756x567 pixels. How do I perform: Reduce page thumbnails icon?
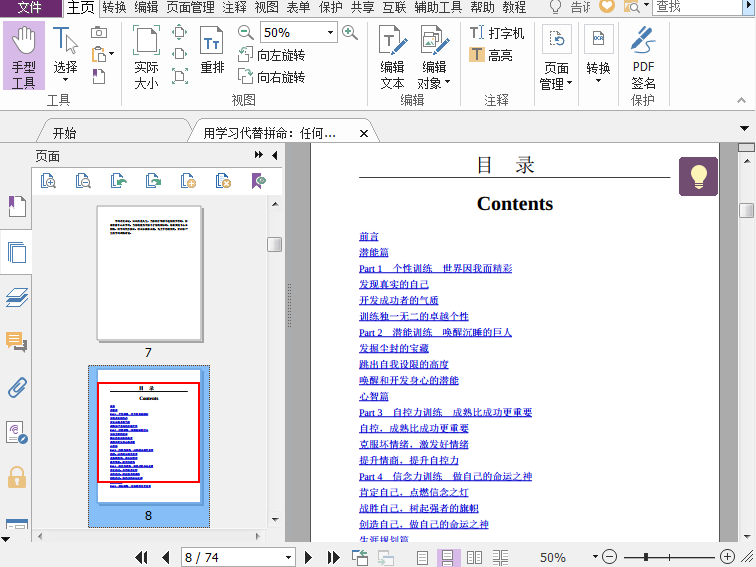pyautogui.click(x=83, y=181)
